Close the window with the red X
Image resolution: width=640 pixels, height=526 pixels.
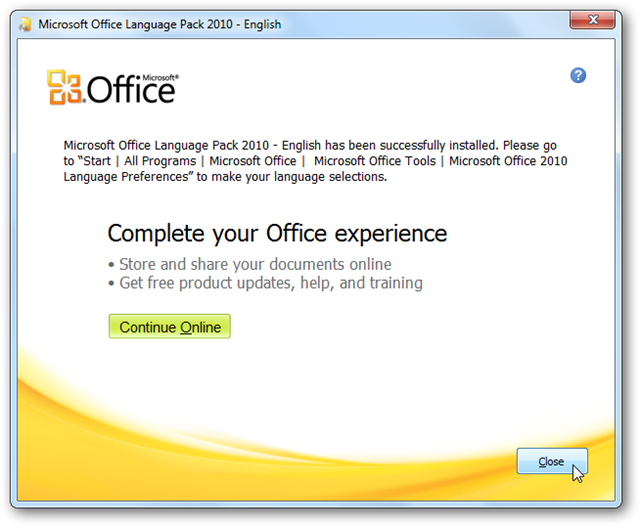(592, 20)
